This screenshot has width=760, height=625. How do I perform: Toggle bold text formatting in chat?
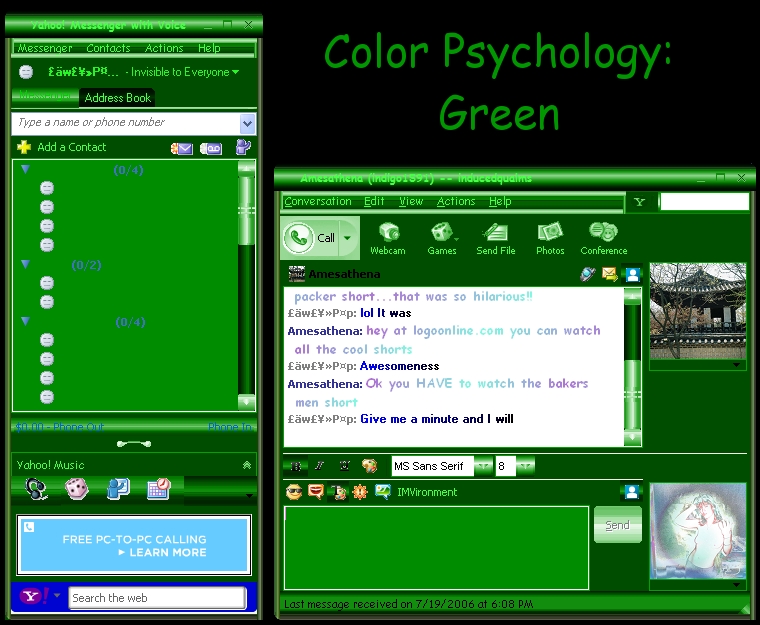tap(296, 466)
